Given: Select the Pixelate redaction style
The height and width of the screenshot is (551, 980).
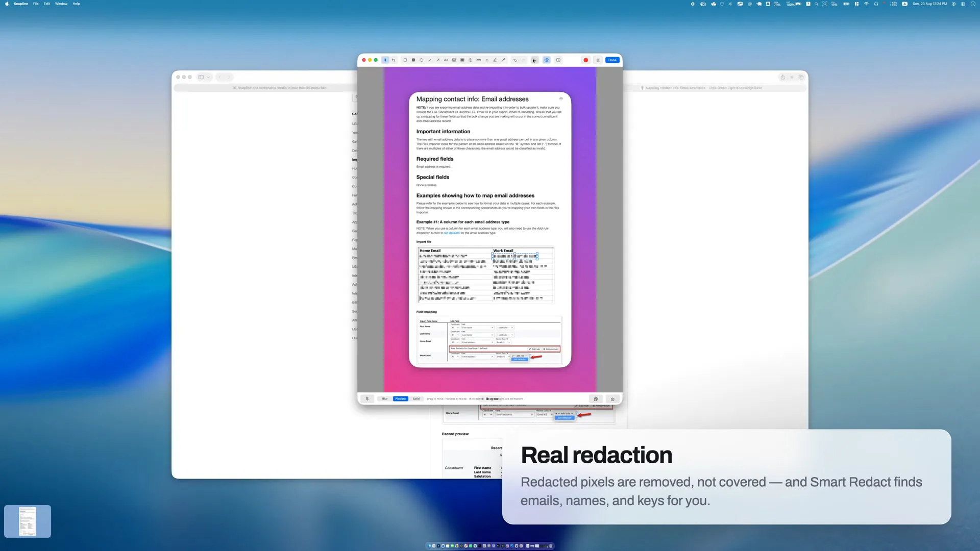Looking at the screenshot, I should [x=401, y=399].
